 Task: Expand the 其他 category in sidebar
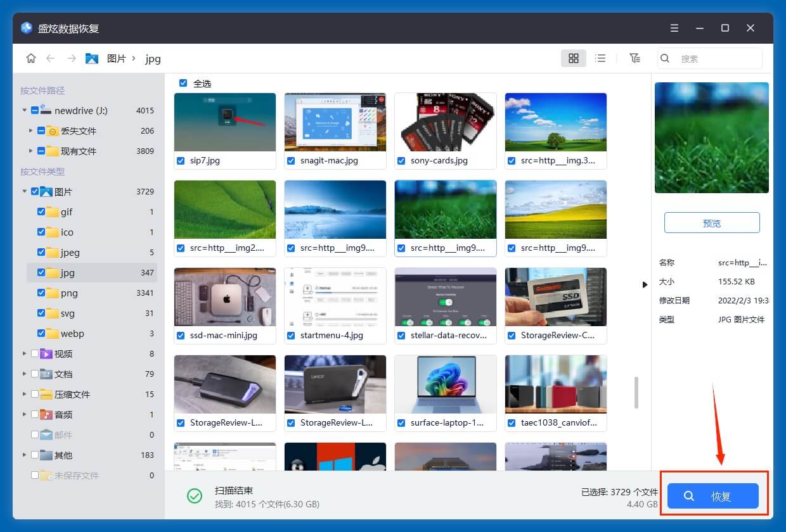tap(23, 455)
